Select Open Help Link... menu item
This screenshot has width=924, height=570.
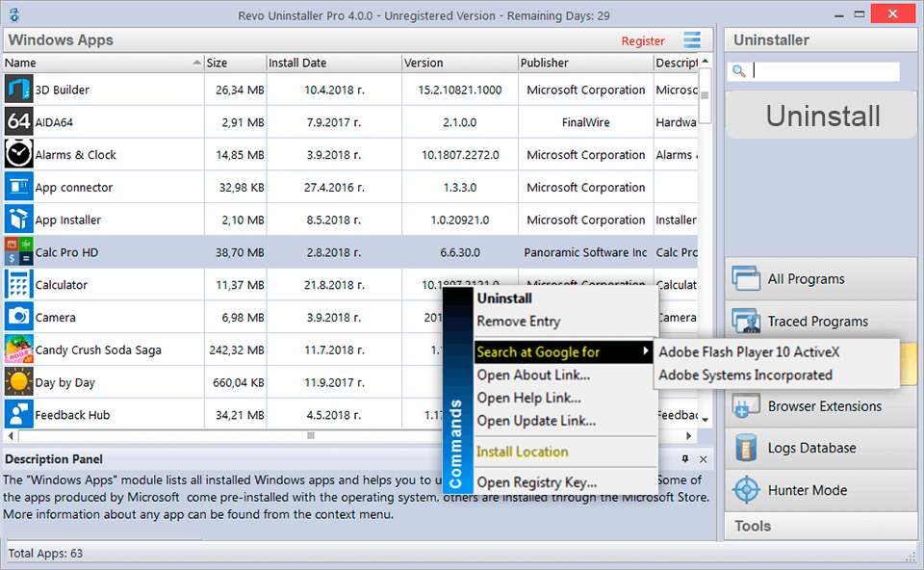click(565, 398)
